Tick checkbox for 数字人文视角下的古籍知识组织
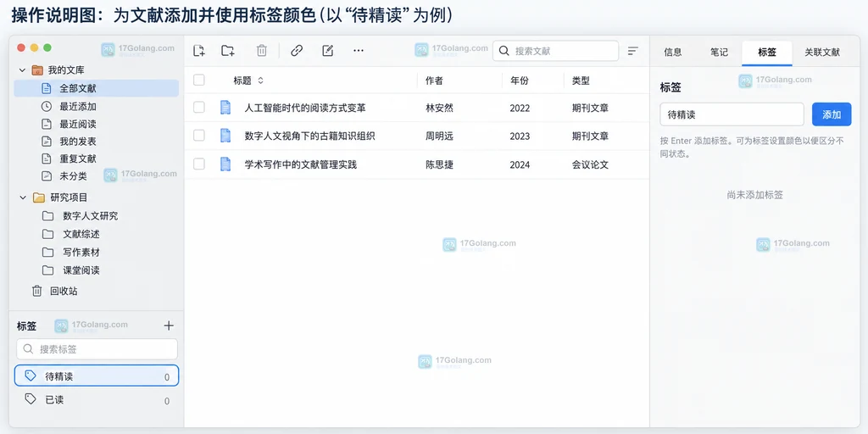The image size is (868, 434). coord(198,136)
